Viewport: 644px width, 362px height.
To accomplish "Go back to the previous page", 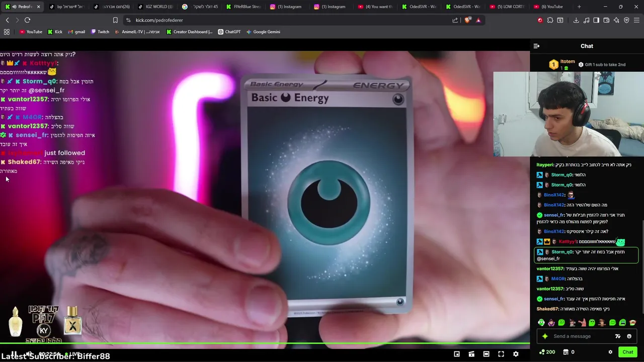I will pos(7,20).
